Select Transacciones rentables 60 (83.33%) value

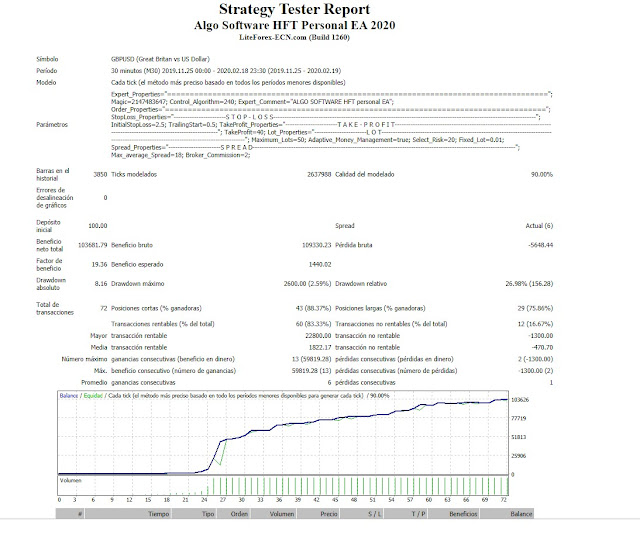click(x=313, y=324)
